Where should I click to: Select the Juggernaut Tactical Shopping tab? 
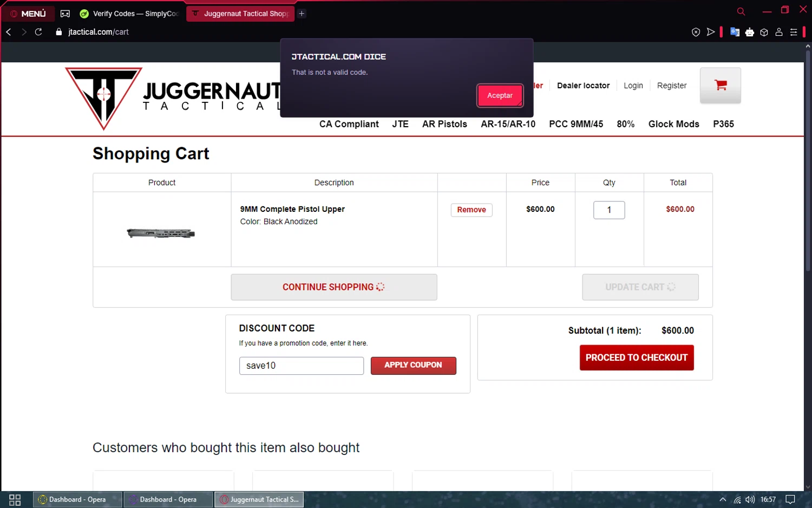coord(240,14)
